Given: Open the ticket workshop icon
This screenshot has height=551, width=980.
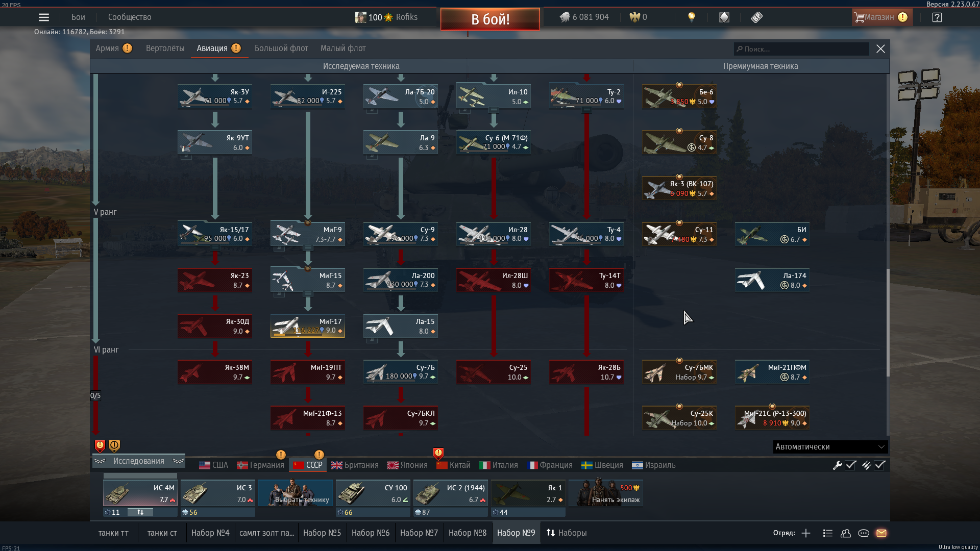Looking at the screenshot, I should pyautogui.click(x=757, y=17).
